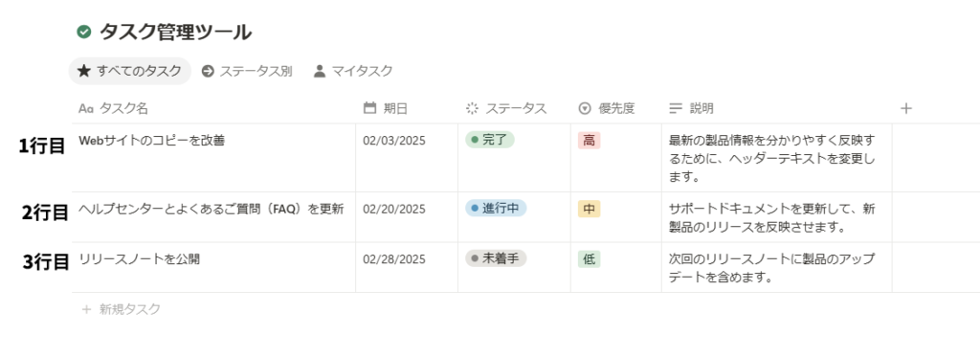Select the red 高 priority tag
The height and width of the screenshot is (357, 980).
(x=589, y=141)
